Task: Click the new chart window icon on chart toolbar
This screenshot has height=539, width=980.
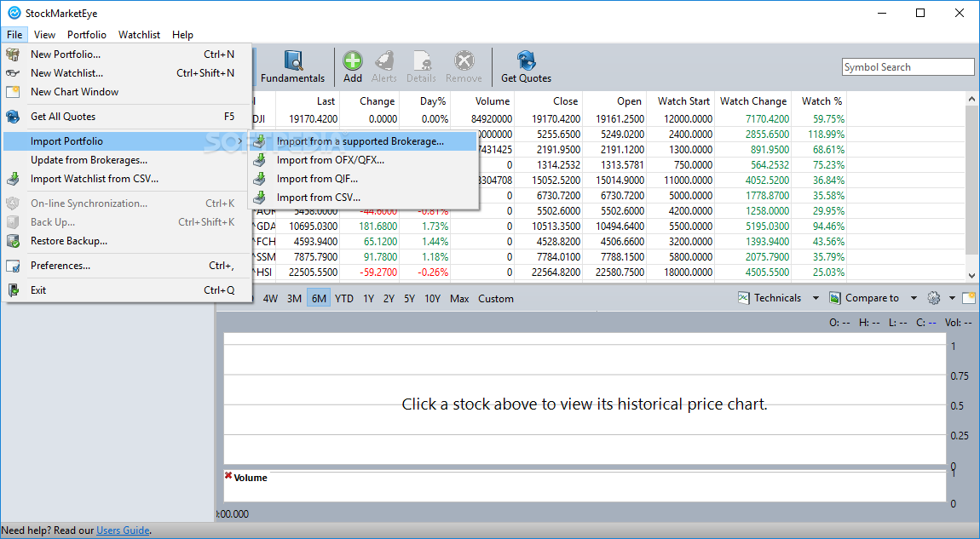Action: (969, 298)
